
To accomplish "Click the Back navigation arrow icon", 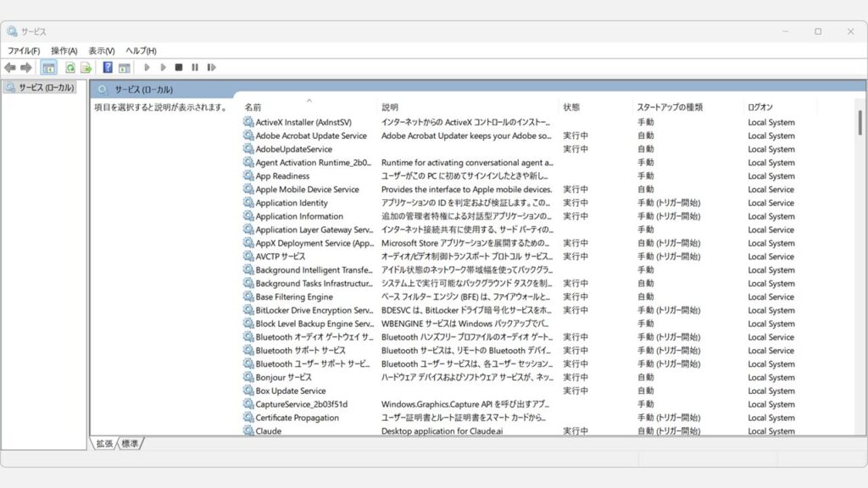I will [10, 67].
